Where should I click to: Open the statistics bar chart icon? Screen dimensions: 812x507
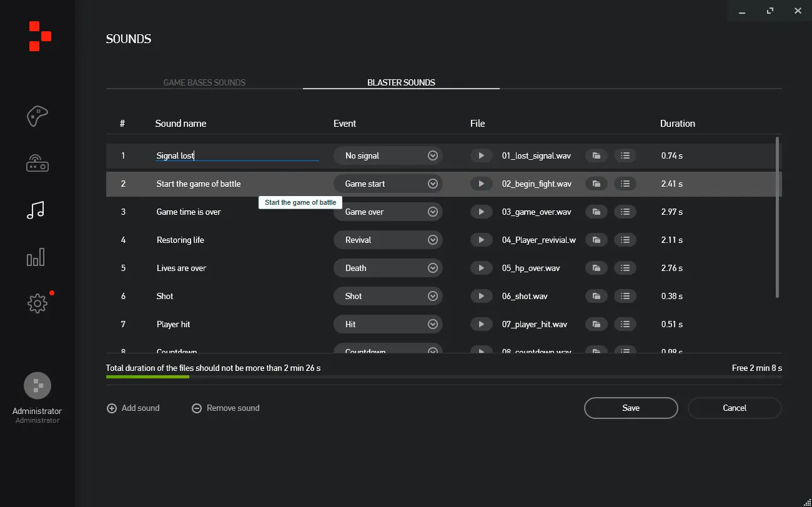pos(36,257)
